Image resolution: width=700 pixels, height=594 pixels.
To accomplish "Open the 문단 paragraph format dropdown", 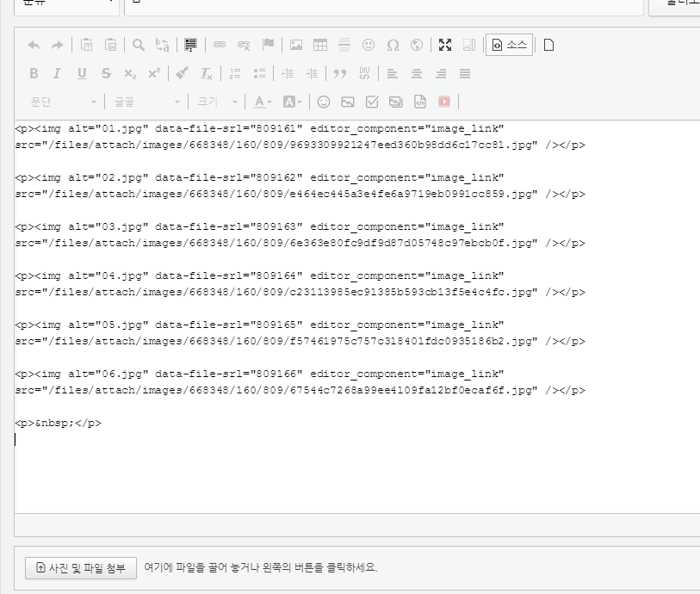I will click(x=63, y=102).
